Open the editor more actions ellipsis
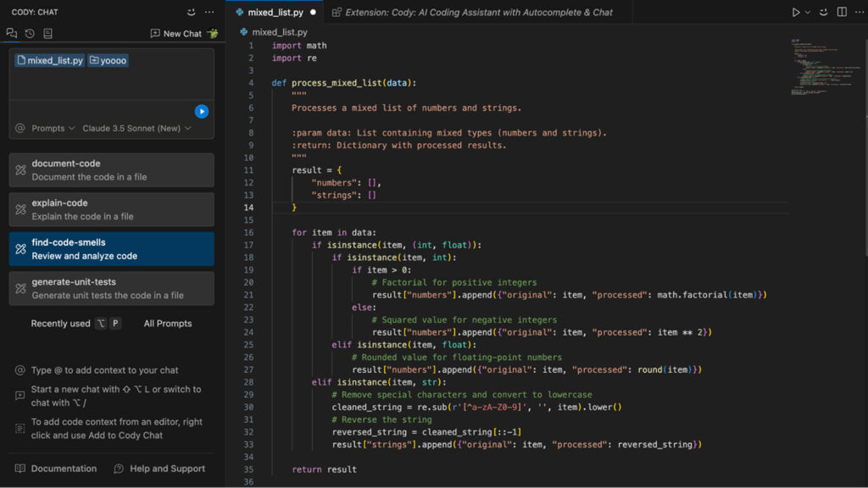Image resolution: width=868 pixels, height=488 pixels. click(859, 12)
